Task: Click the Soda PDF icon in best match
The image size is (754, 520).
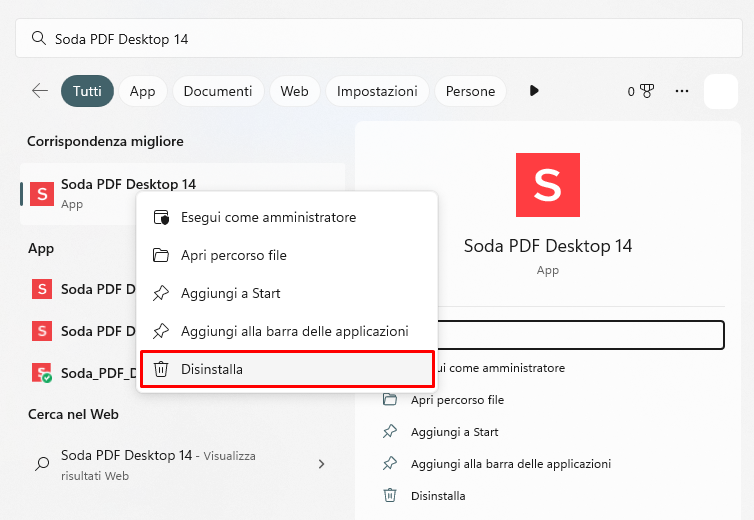Action: tap(42, 194)
